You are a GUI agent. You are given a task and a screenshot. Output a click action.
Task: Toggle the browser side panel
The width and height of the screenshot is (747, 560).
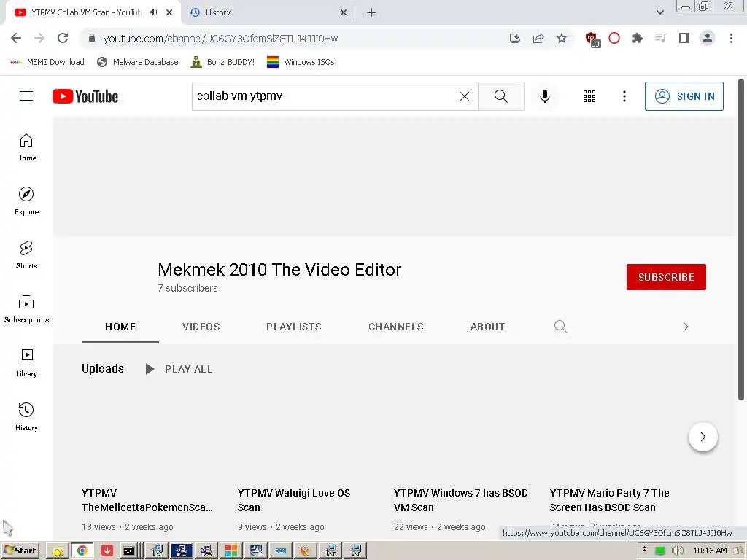click(x=684, y=38)
